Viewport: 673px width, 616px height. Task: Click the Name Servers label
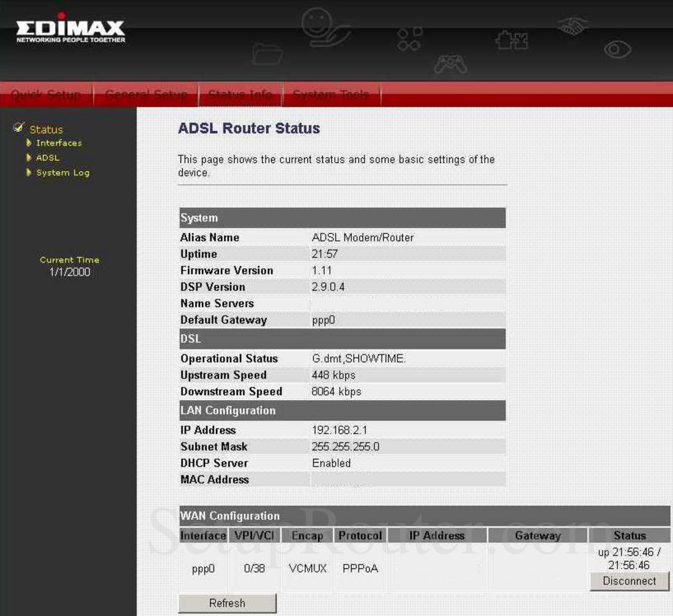pos(217,303)
